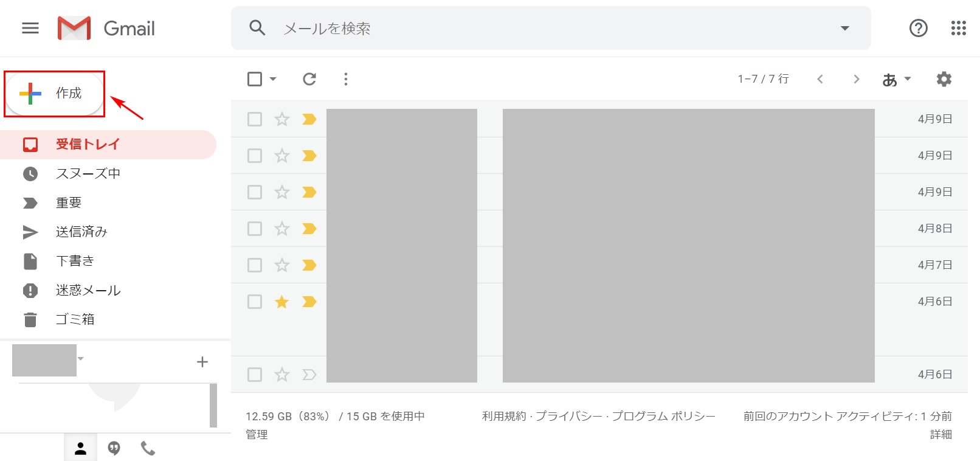
Task: Open 利用規約 terms link
Action: coord(504,417)
